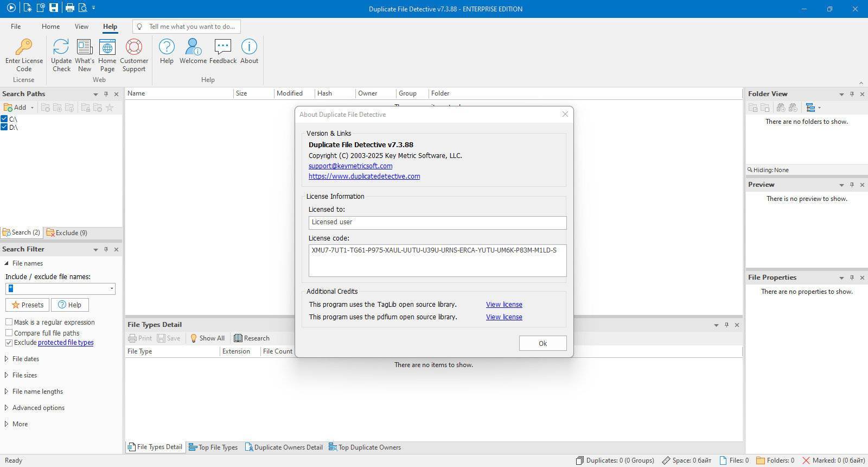This screenshot has width=868, height=467.
Task: Enable Compare full file paths
Action: (x=9, y=333)
